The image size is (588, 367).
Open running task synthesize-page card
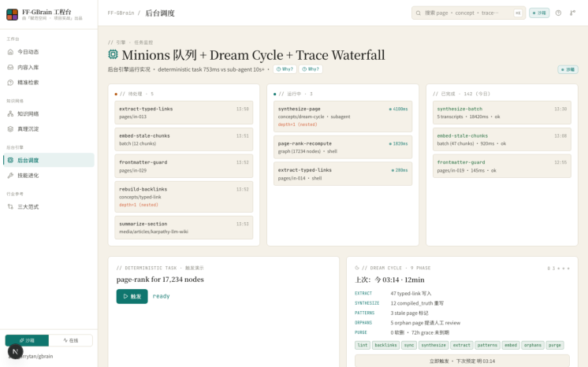coord(343,117)
